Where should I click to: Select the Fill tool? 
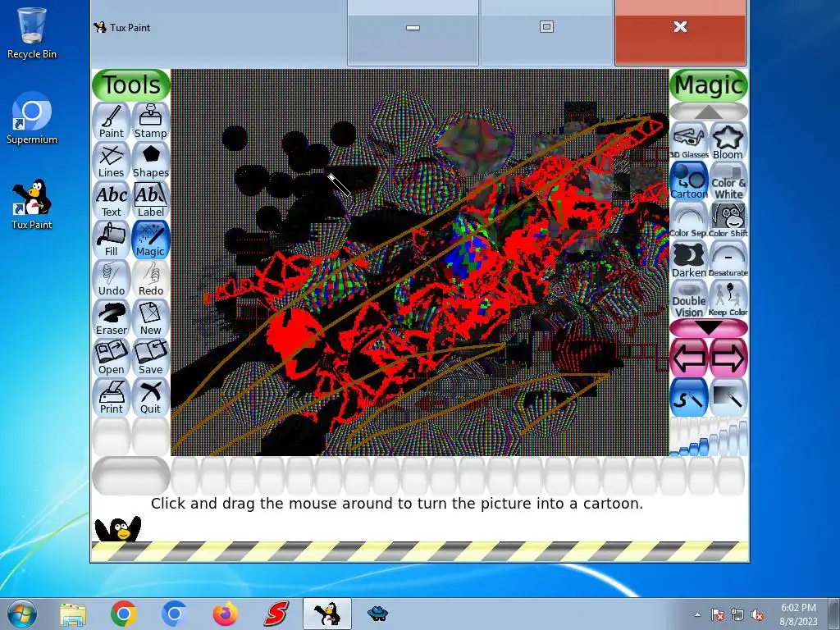pos(112,240)
